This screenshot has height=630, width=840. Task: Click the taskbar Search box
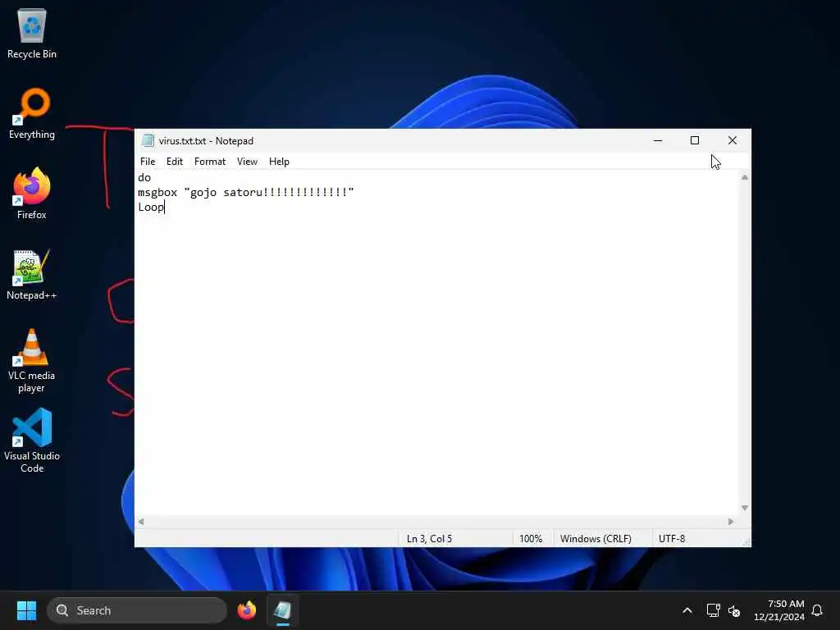[x=137, y=610]
